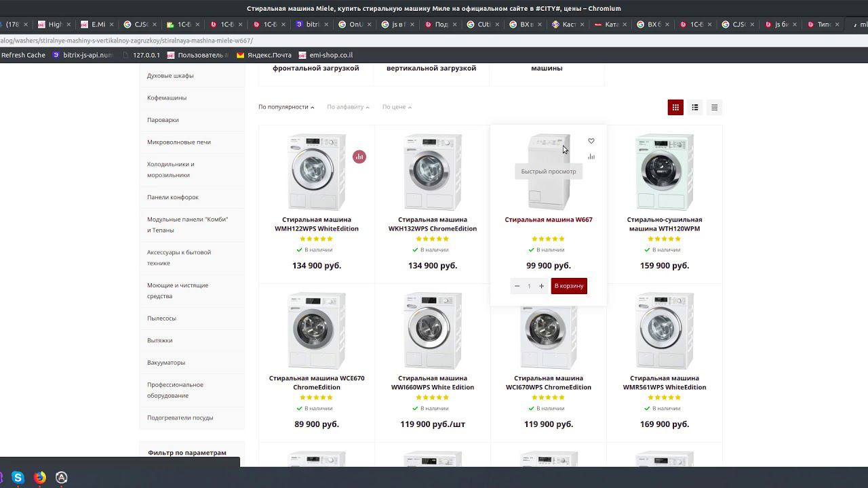Click the WMH122WPS WhiteEdition product image
Image resolution: width=868 pixels, height=488 pixels.
click(x=316, y=172)
